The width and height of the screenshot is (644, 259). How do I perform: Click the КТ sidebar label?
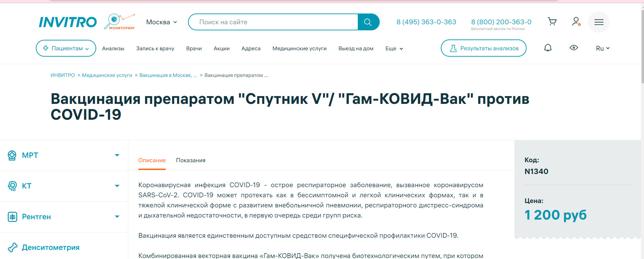(27, 186)
